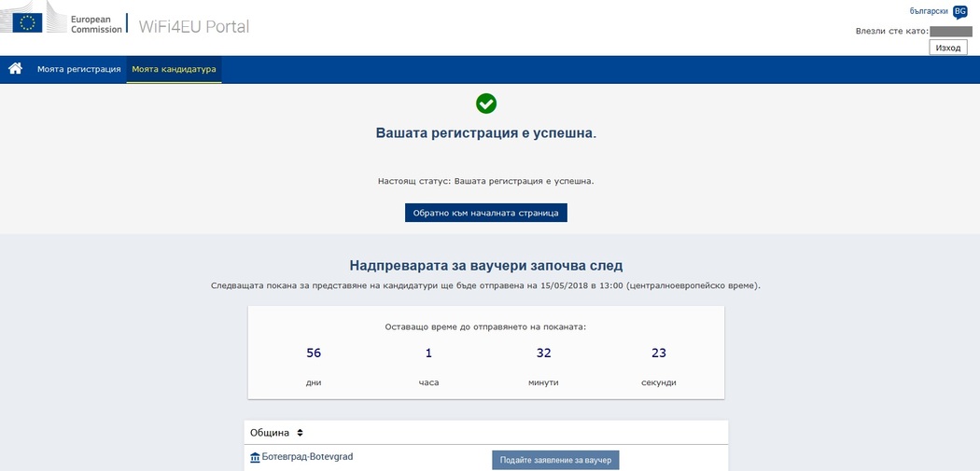Click the 23 seconds countdown value

(x=658, y=353)
